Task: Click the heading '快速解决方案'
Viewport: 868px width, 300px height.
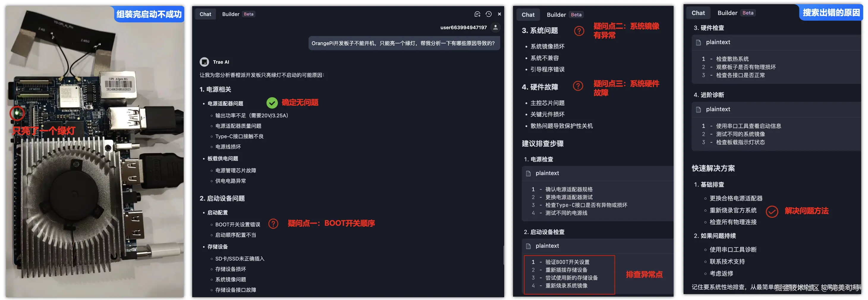Action: 713,168
